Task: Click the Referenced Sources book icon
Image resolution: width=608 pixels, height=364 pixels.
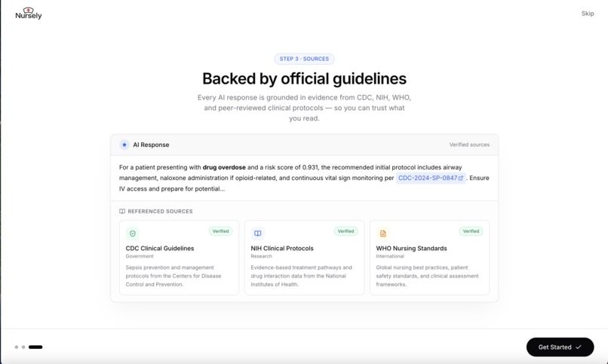Action: tap(122, 212)
